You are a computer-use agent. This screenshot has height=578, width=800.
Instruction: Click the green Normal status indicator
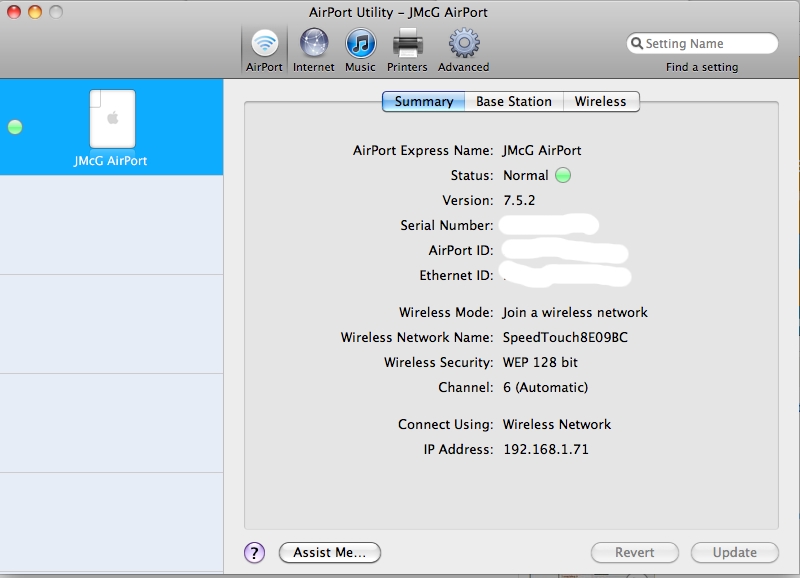(563, 175)
